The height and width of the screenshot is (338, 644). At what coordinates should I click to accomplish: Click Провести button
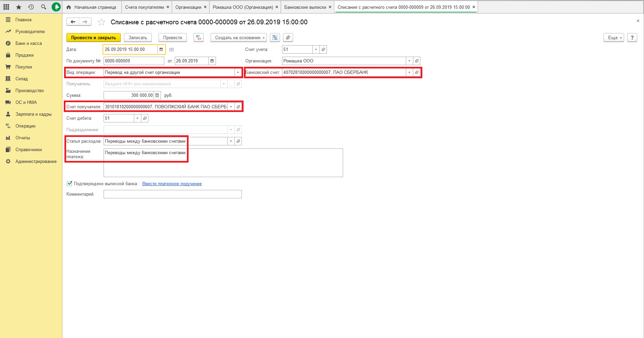pyautogui.click(x=173, y=37)
